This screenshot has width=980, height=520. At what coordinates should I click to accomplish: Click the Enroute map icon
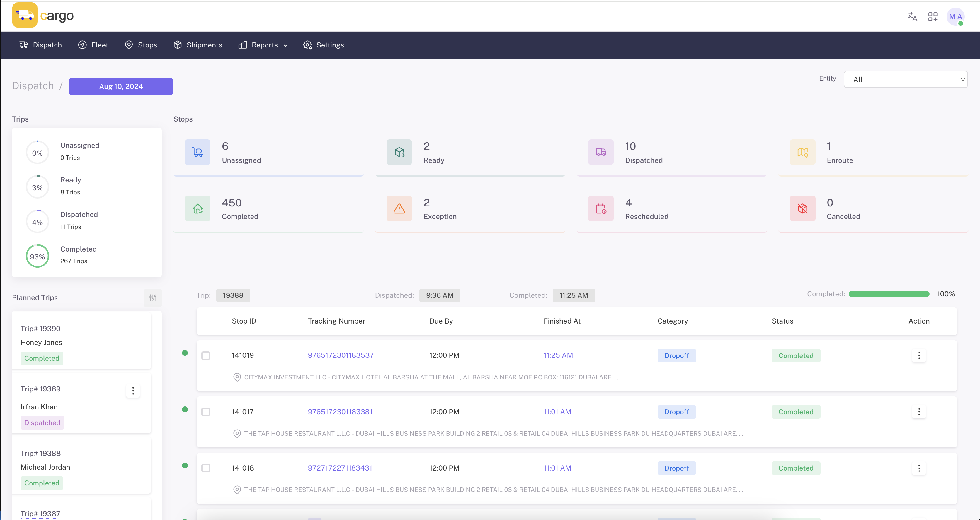pos(803,152)
